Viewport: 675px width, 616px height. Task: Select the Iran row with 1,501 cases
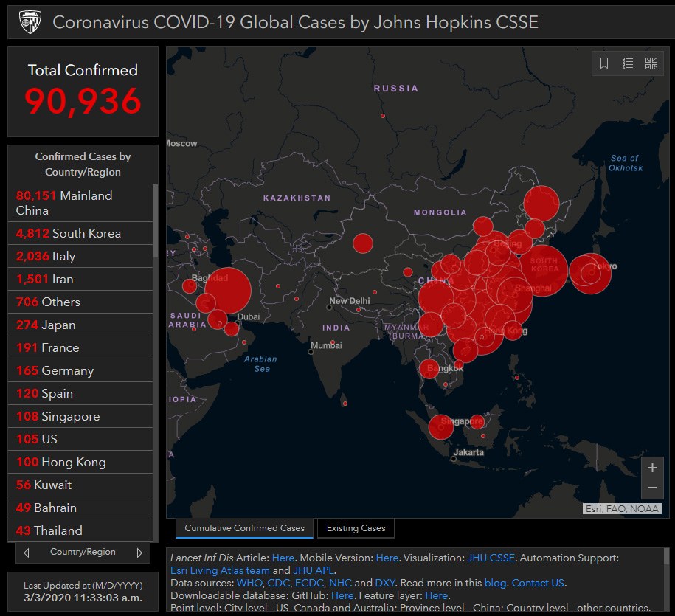pos(80,279)
